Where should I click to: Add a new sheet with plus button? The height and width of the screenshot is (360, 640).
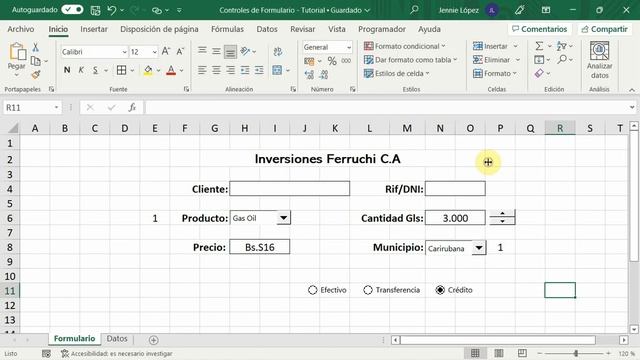tap(153, 340)
